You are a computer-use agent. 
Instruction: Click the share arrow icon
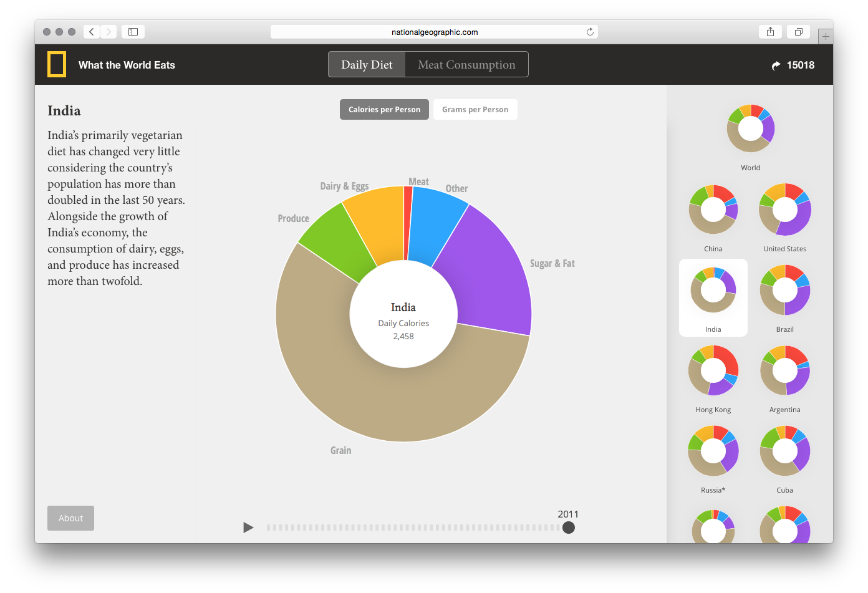point(776,65)
